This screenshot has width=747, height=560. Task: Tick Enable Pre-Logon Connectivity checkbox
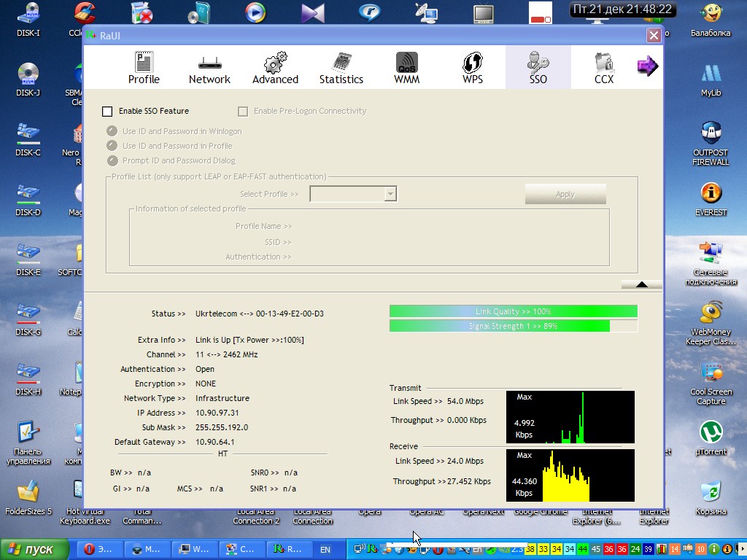click(x=243, y=112)
